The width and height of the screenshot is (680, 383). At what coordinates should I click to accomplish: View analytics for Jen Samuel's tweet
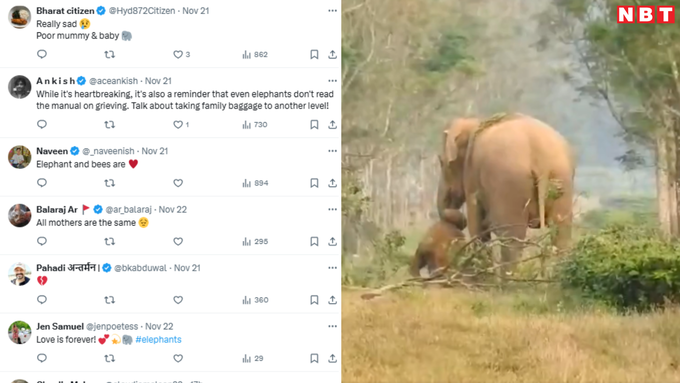tap(253, 358)
